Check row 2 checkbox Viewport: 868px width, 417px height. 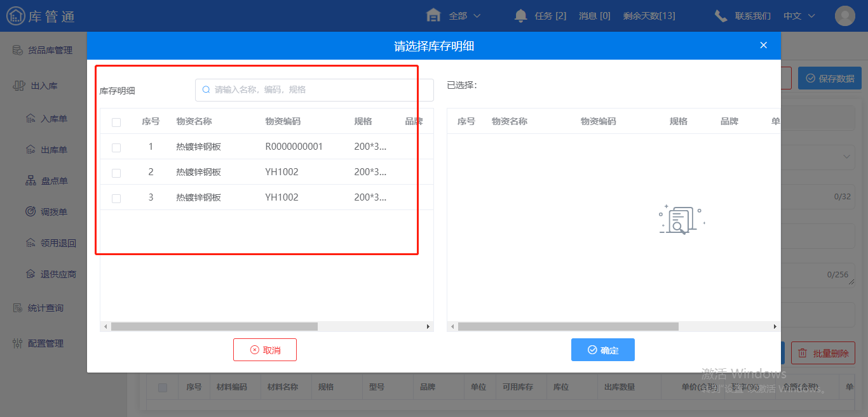116,173
